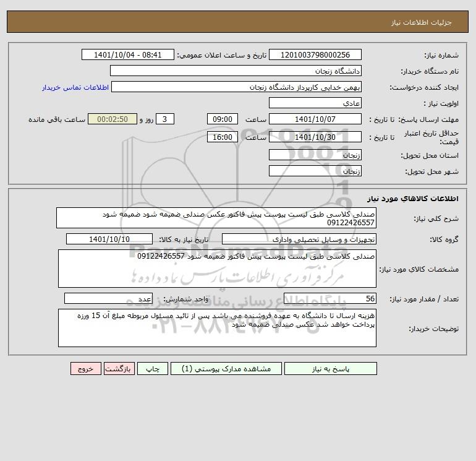The height and width of the screenshot is (461, 476).
Task: Click the خروج exit button
Action: click(x=85, y=369)
